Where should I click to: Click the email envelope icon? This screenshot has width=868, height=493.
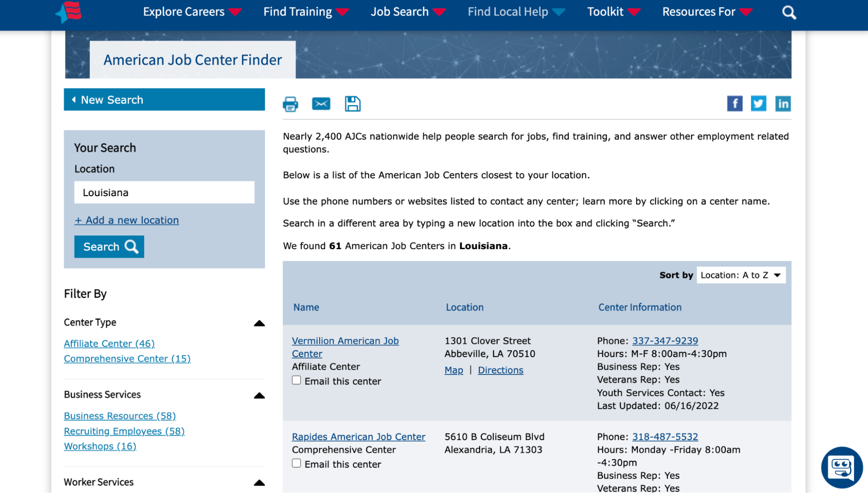coord(321,104)
